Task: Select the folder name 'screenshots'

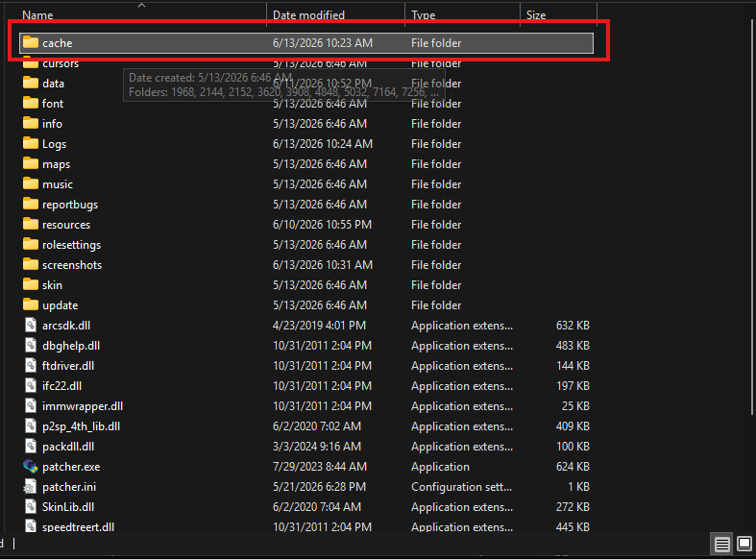Action: pyautogui.click(x=72, y=264)
